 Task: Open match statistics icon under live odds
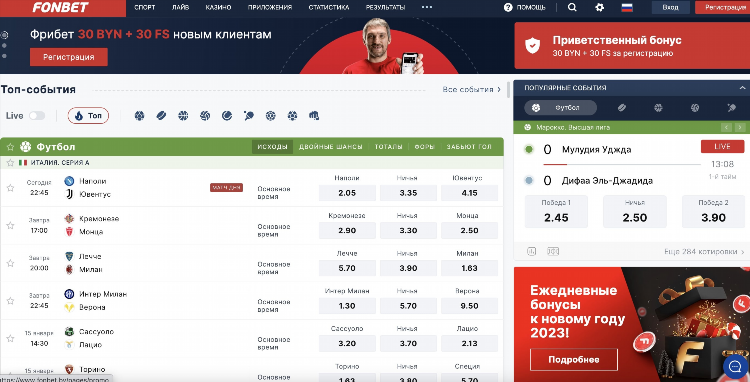(x=531, y=251)
